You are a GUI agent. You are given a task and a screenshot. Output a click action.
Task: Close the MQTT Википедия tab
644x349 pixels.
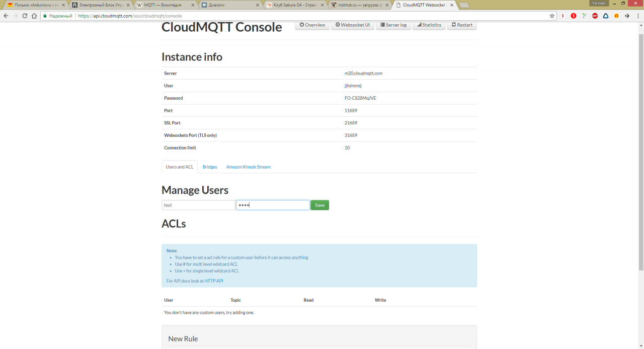[x=193, y=5]
